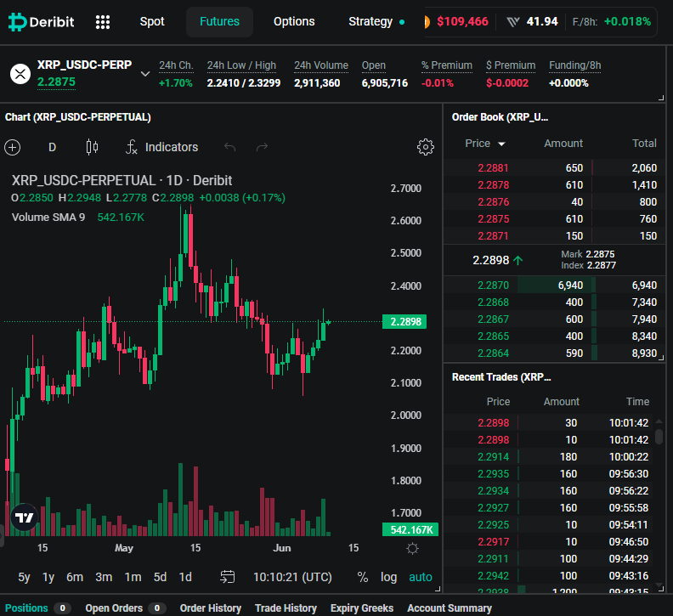
Task: Click the ask price 2.2881 row
Action: pyautogui.click(x=554, y=168)
